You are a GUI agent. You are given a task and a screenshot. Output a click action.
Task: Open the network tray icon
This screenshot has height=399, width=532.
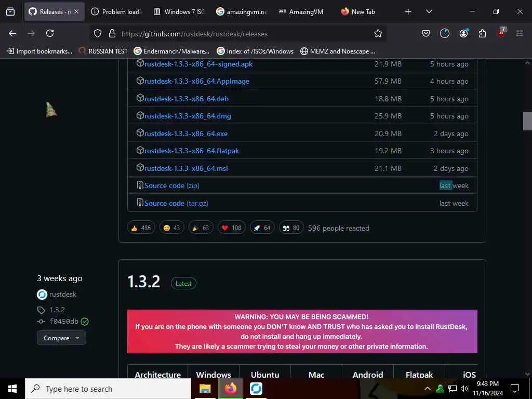click(453, 389)
